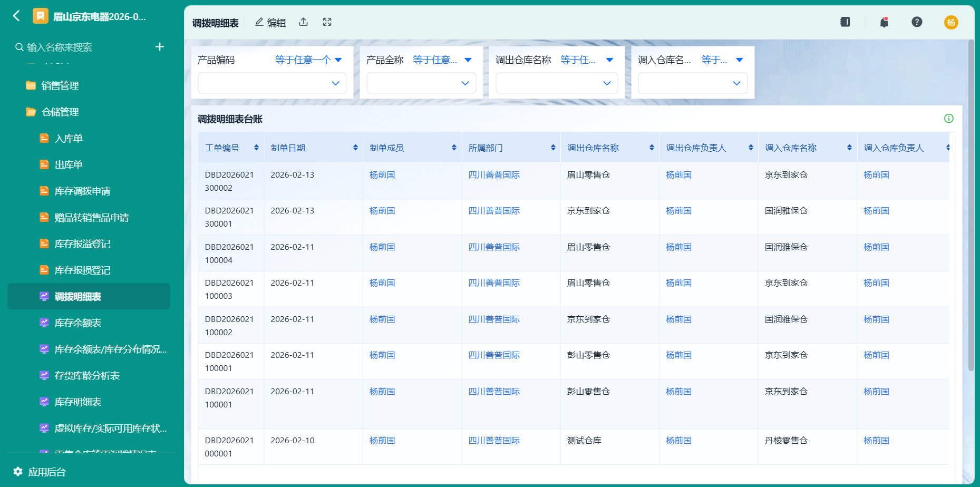Click the 应用后台 gear icon
The height and width of the screenshot is (487, 980).
coord(18,472)
